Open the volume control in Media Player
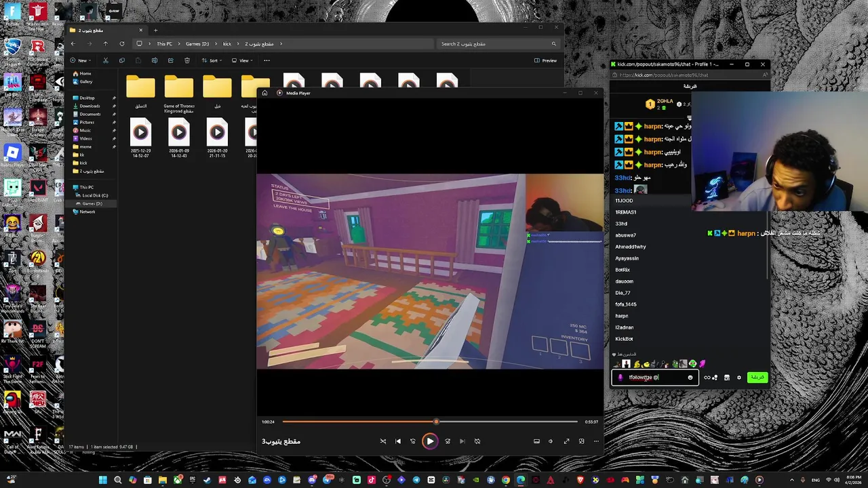The height and width of the screenshot is (488, 868). point(551,441)
